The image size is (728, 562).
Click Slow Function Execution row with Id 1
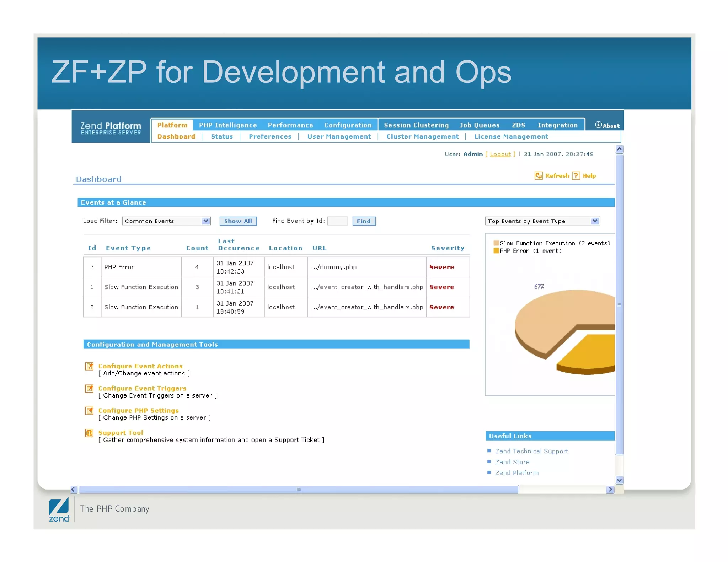click(276, 287)
